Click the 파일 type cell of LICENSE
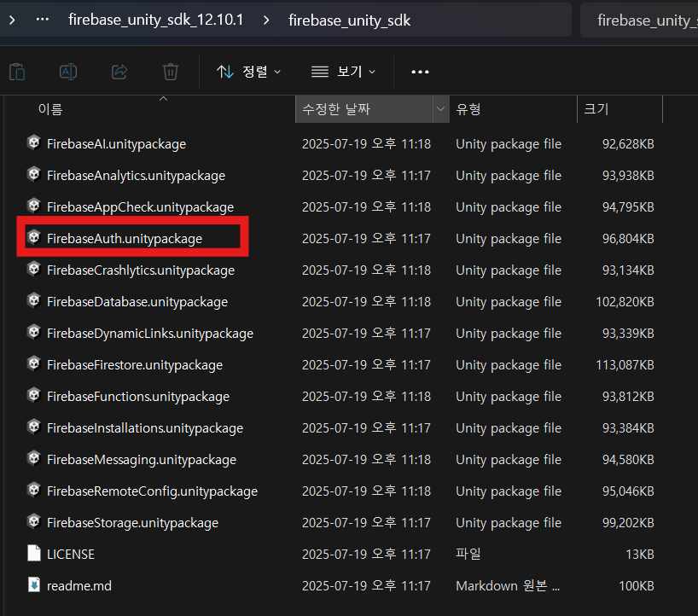 468,554
